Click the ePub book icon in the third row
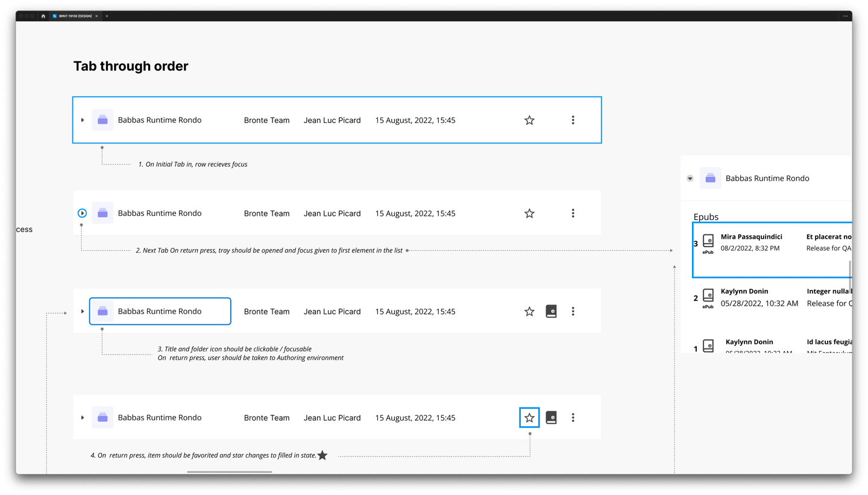 551,311
